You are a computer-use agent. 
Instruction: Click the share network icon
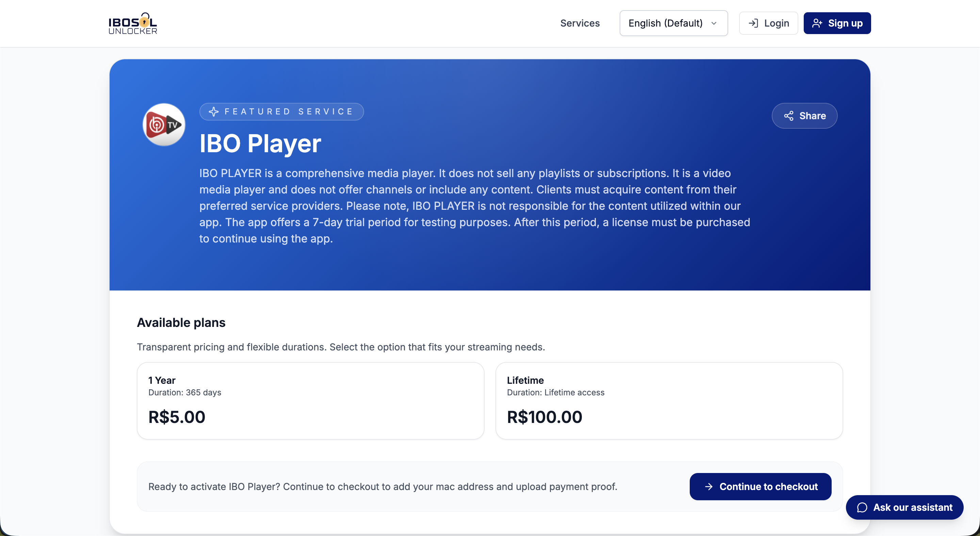pyautogui.click(x=789, y=116)
